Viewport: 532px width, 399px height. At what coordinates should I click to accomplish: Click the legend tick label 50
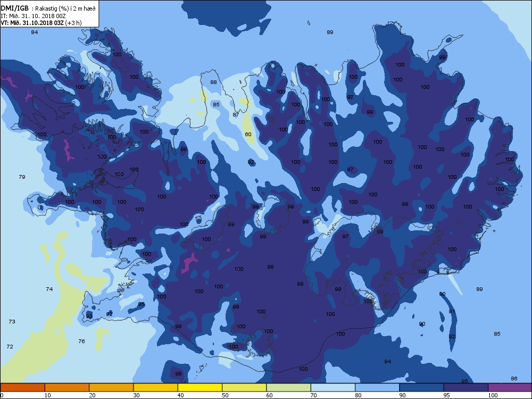tap(225, 395)
